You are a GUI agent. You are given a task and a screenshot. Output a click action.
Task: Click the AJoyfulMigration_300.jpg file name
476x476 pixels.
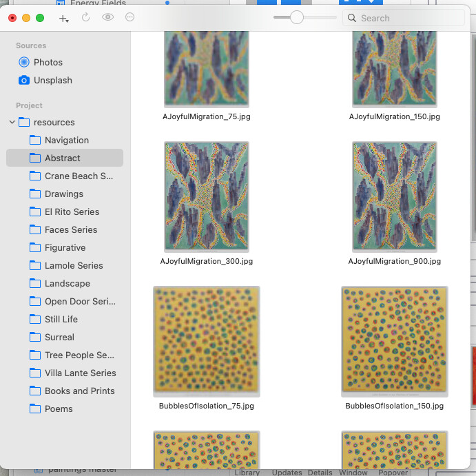click(207, 261)
